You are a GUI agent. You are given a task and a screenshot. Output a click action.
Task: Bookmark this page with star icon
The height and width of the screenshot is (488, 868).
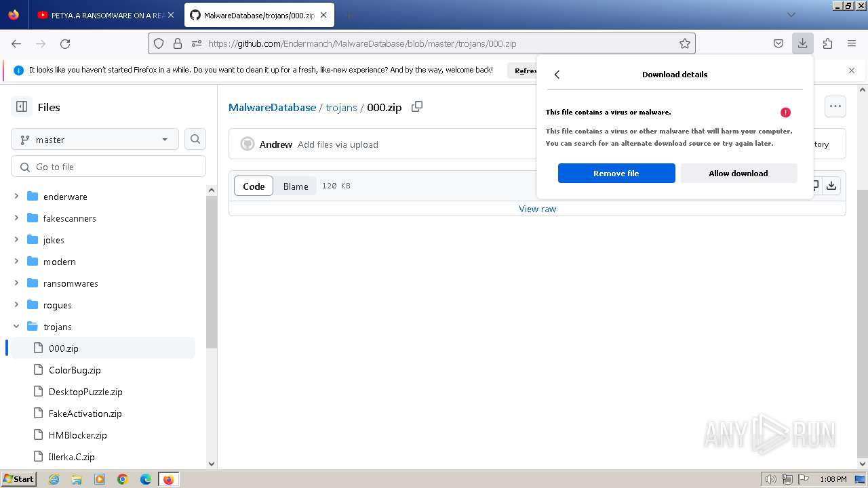[685, 43]
